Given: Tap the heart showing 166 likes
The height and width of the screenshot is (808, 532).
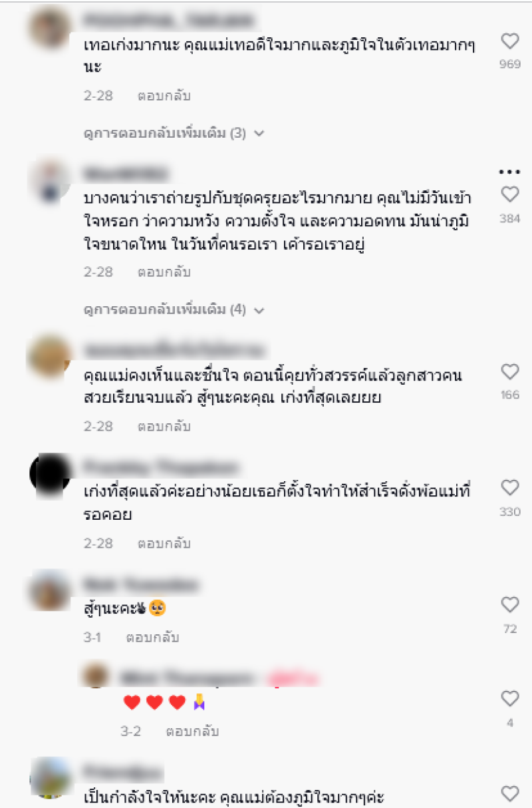Looking at the screenshot, I should click(x=510, y=371).
